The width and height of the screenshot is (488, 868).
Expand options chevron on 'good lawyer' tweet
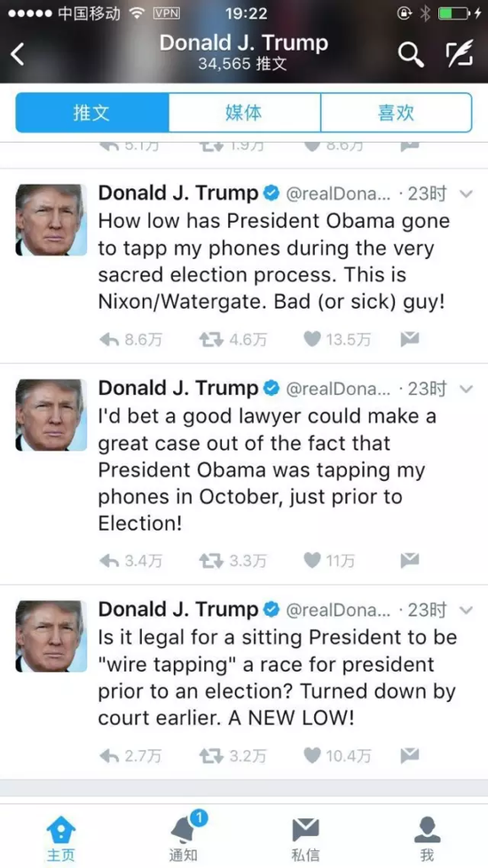[467, 389]
